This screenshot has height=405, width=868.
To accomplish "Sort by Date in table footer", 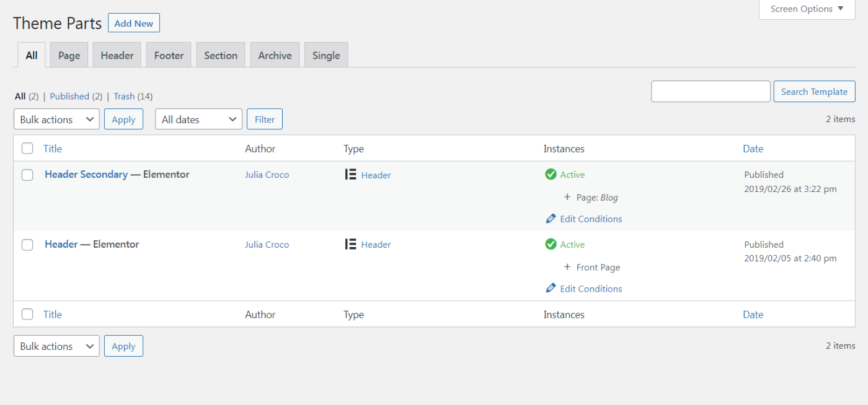I will tap(753, 315).
